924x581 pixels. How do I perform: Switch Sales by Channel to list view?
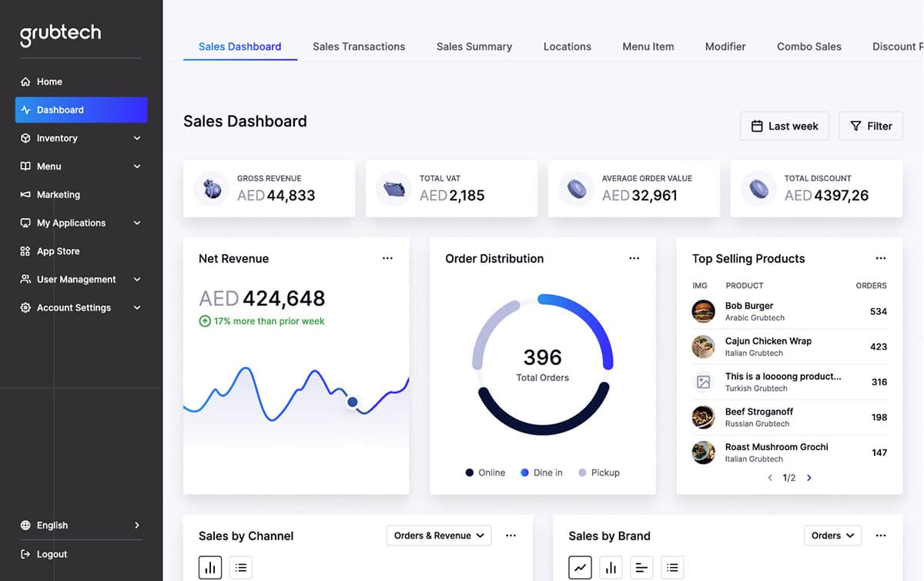pyautogui.click(x=241, y=568)
